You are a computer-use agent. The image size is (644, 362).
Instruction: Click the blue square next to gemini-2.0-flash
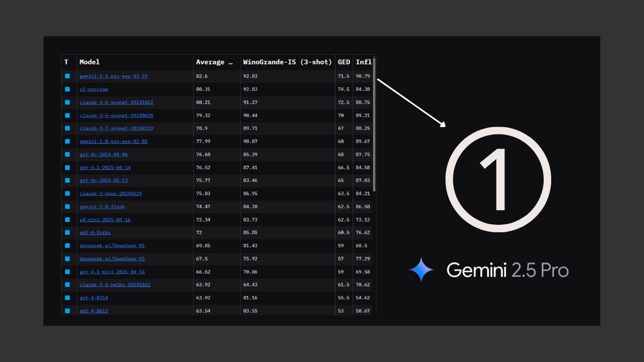(68, 206)
